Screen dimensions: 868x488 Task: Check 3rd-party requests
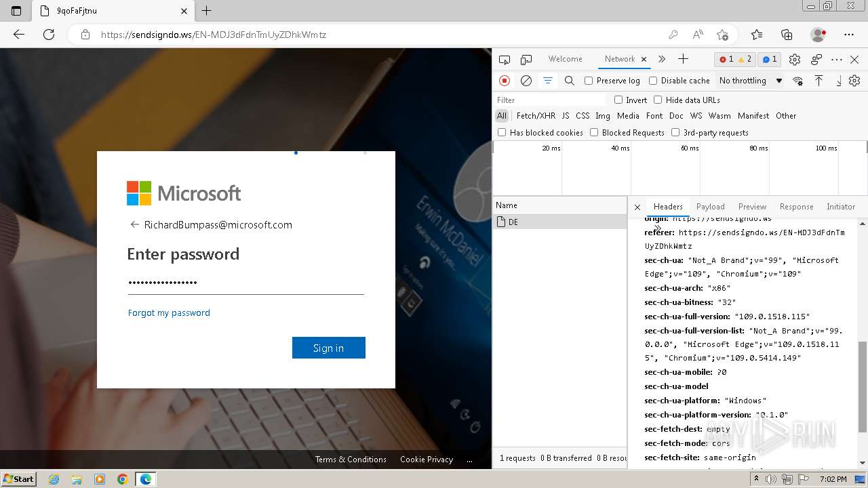coord(675,132)
